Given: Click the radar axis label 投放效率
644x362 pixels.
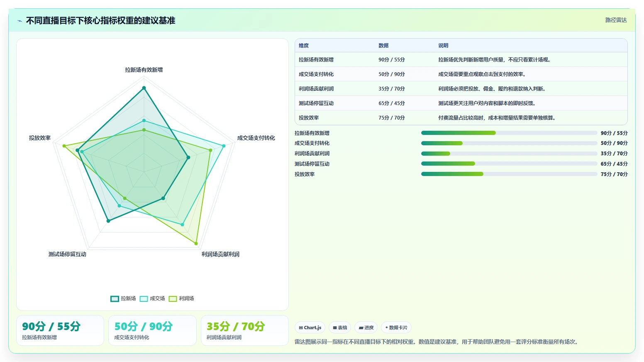Looking at the screenshot, I should pyautogui.click(x=40, y=138).
